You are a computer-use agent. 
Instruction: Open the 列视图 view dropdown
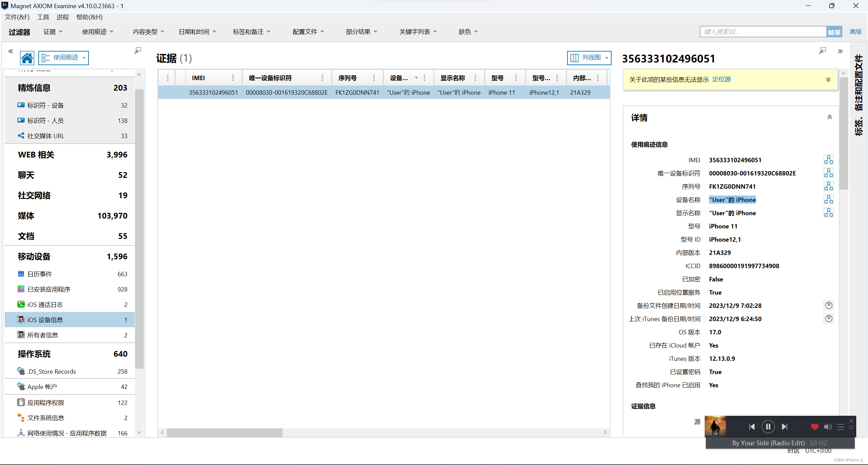pos(589,58)
